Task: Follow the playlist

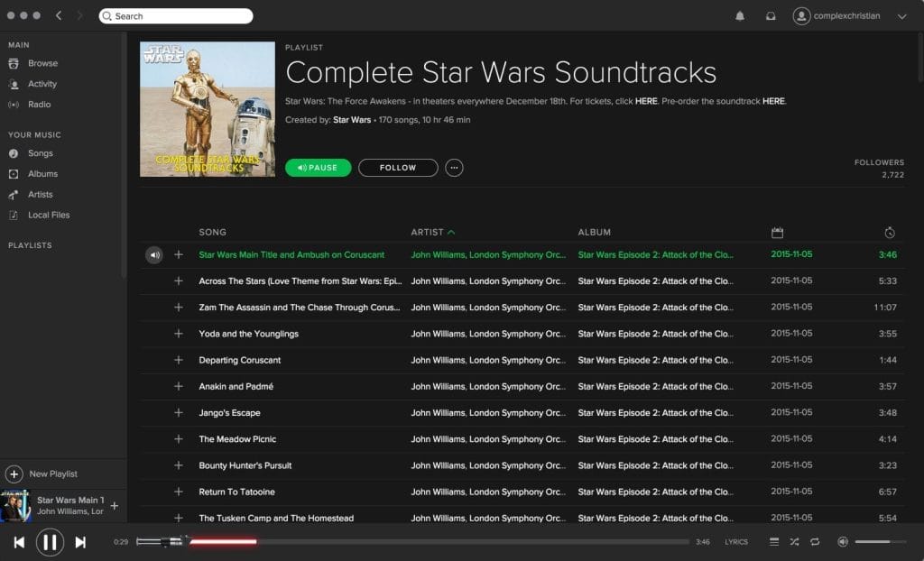Action: 398,168
